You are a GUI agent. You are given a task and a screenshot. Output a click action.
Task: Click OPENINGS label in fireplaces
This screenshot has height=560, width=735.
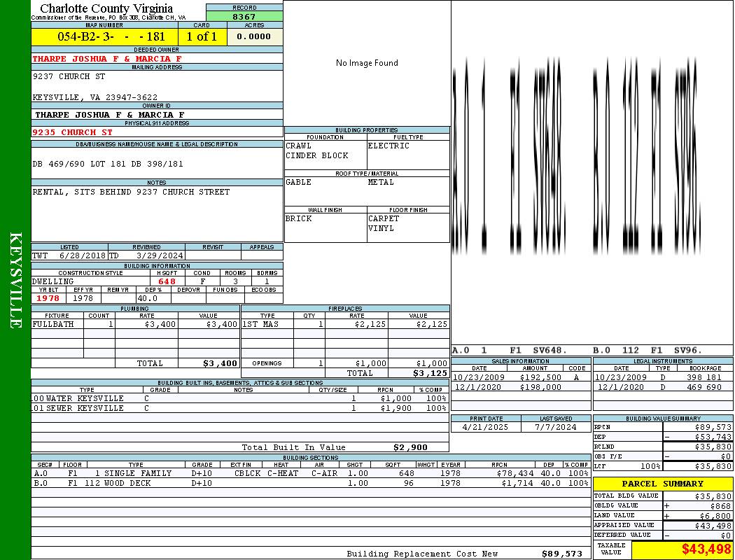click(x=267, y=363)
